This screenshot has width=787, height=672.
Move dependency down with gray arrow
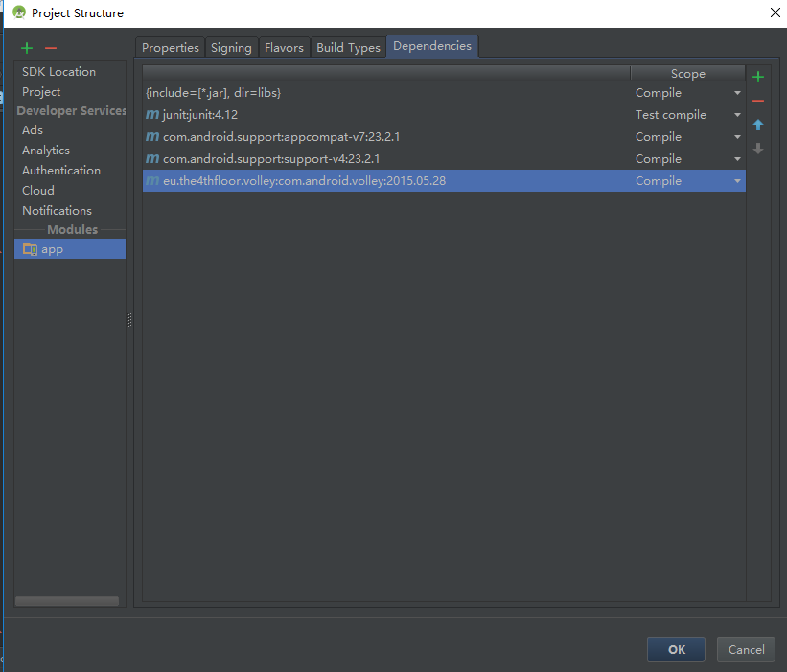point(758,149)
